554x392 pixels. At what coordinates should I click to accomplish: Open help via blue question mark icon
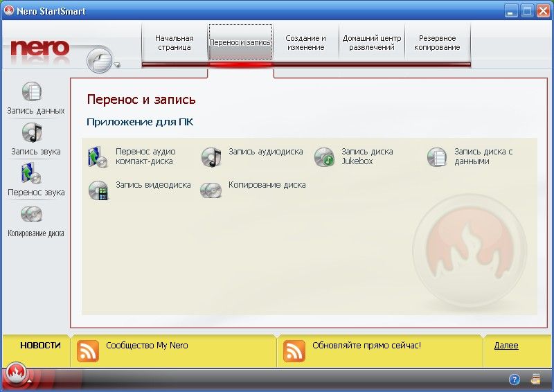tap(515, 380)
